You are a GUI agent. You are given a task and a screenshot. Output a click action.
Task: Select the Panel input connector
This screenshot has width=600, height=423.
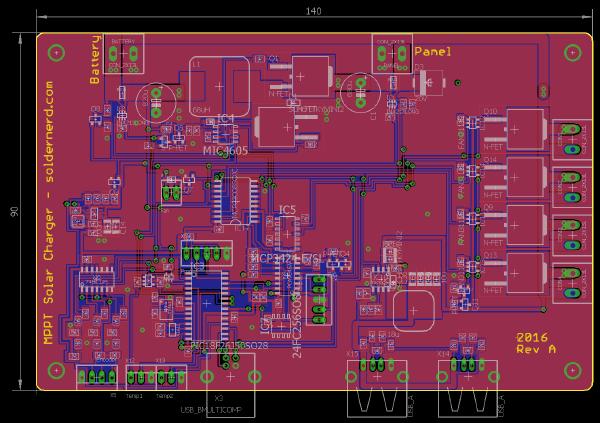coord(391,51)
